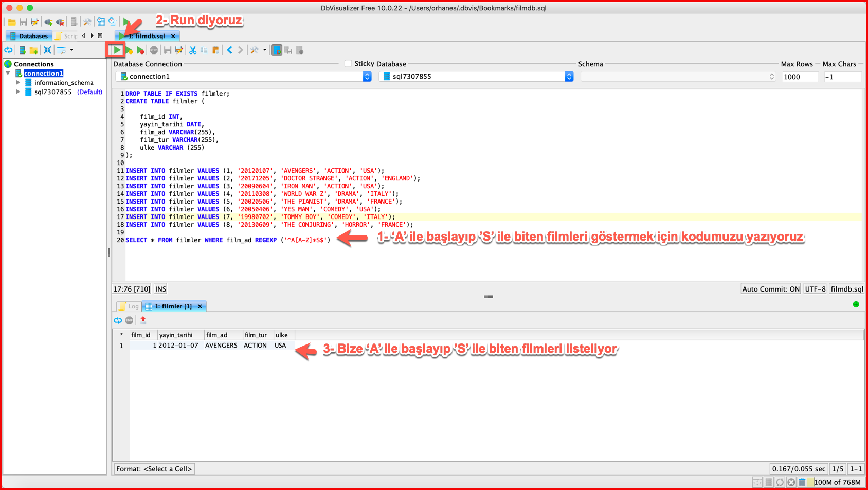Click the UTF-8 encoding button
Viewport: 868px width, 490px height.
tap(815, 289)
